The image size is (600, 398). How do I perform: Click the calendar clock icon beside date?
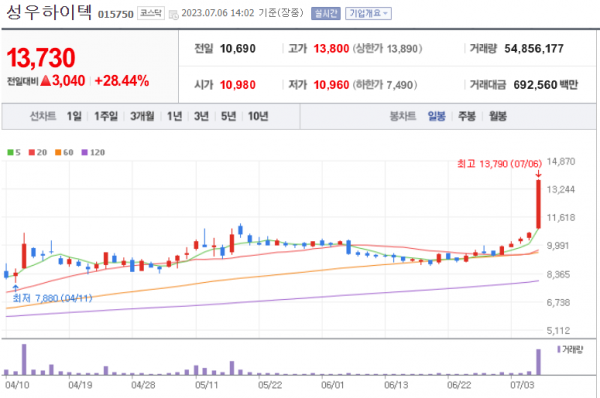(x=174, y=15)
